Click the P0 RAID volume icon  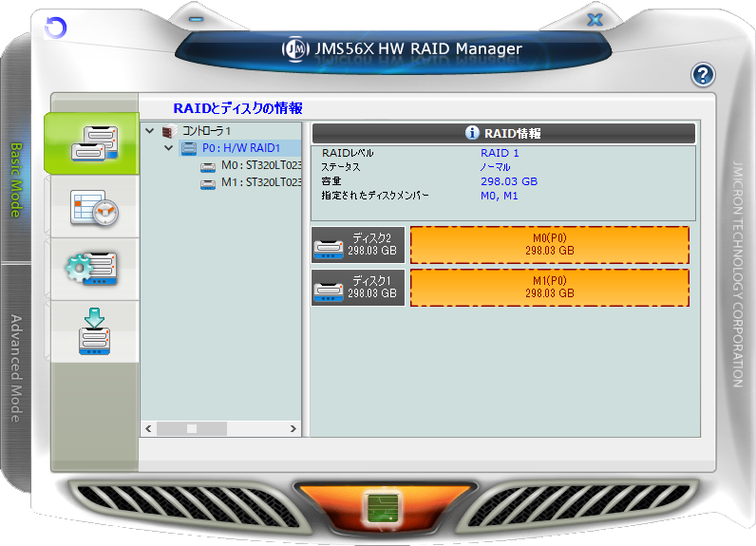[x=189, y=148]
